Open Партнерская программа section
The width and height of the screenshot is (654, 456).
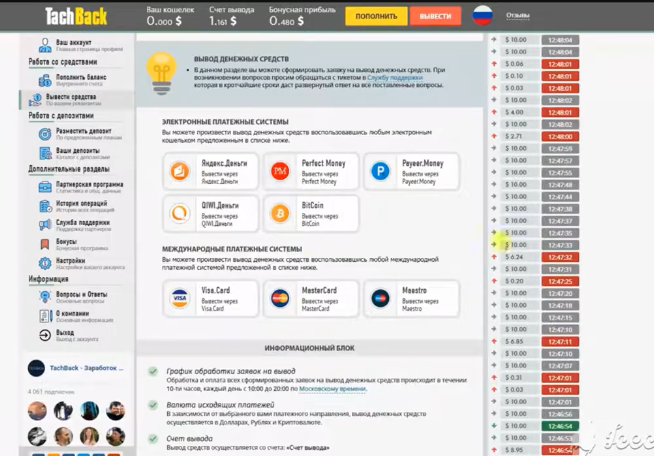[88, 185]
